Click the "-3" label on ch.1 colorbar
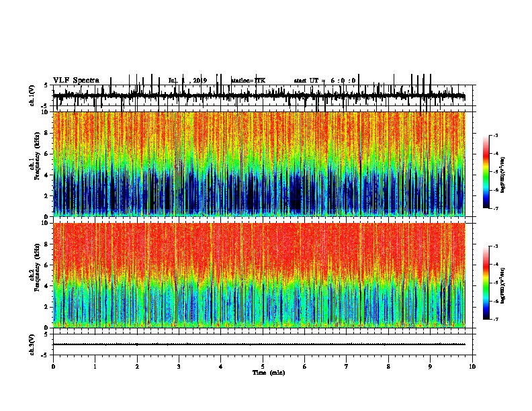The width and height of the screenshot is (532, 411). pyautogui.click(x=495, y=136)
